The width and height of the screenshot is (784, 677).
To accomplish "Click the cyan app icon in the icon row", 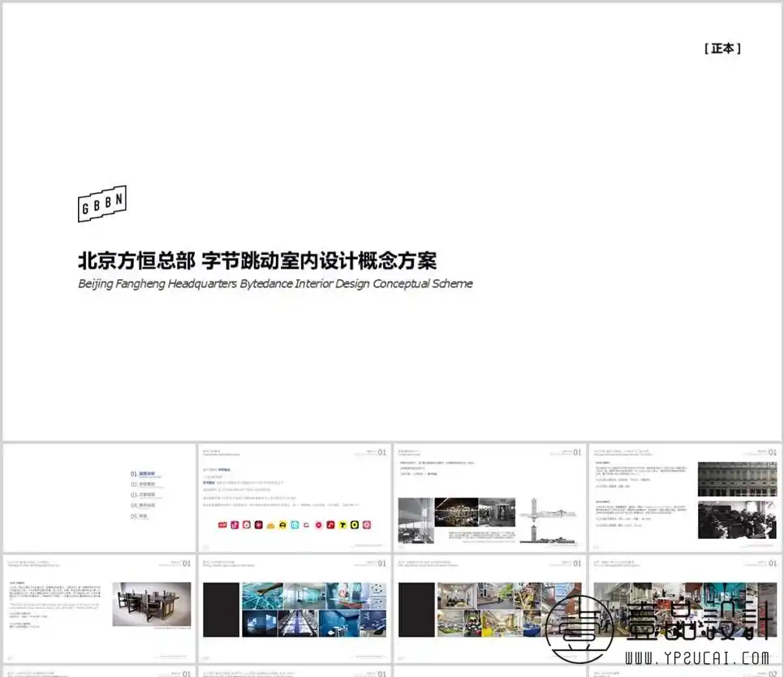I will pyautogui.click(x=295, y=525).
